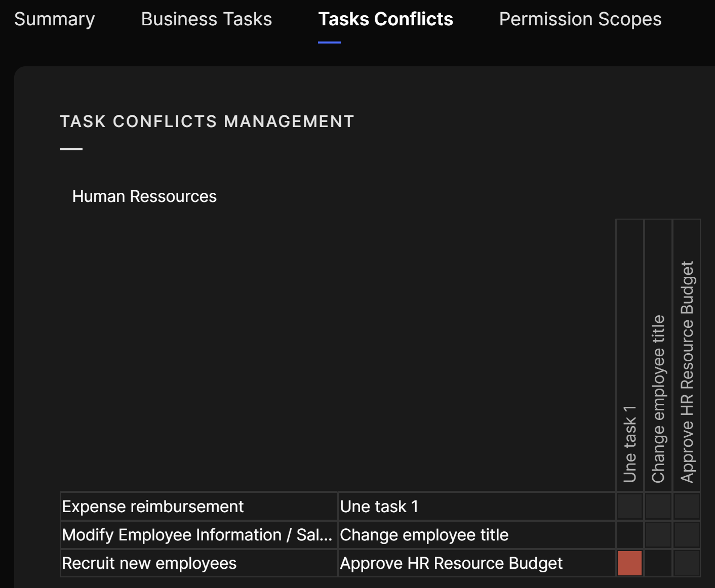This screenshot has height=588, width=715.
Task: Toggle cell Change employee title row, Approve HR Resource Budget column
Action: point(686,535)
